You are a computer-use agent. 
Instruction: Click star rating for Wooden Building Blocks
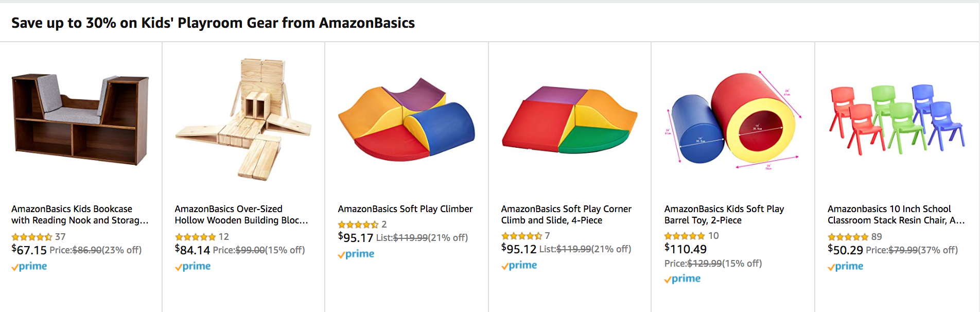click(x=195, y=237)
